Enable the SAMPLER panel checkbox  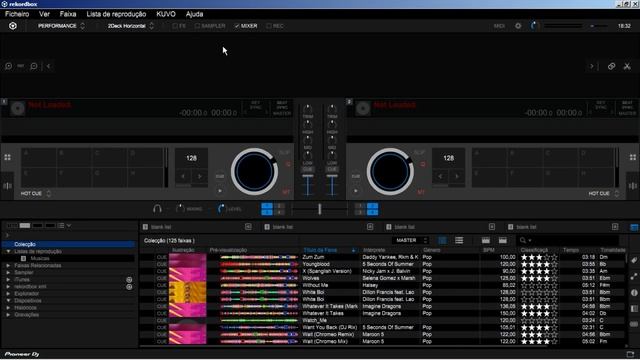[x=210, y=26]
